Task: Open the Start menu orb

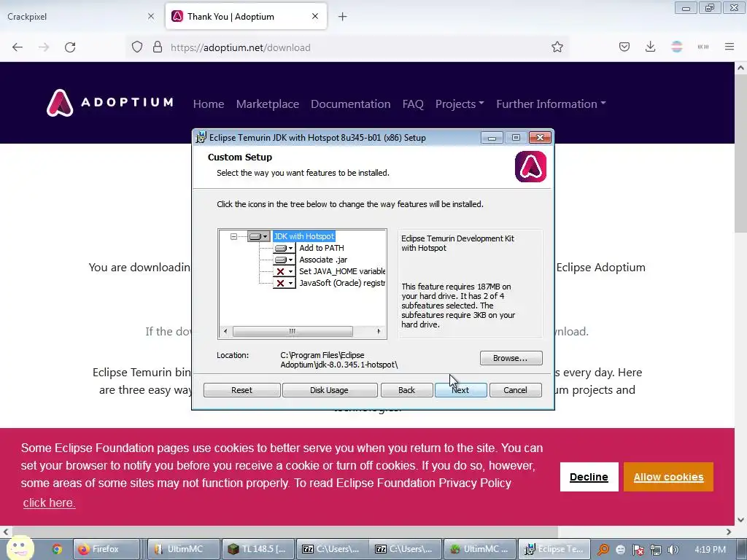Action: point(20,548)
